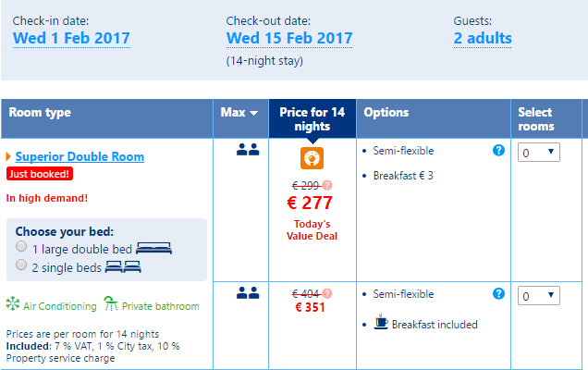
Task: Open the second row rooms quantity dropdown
Action: pos(538,296)
